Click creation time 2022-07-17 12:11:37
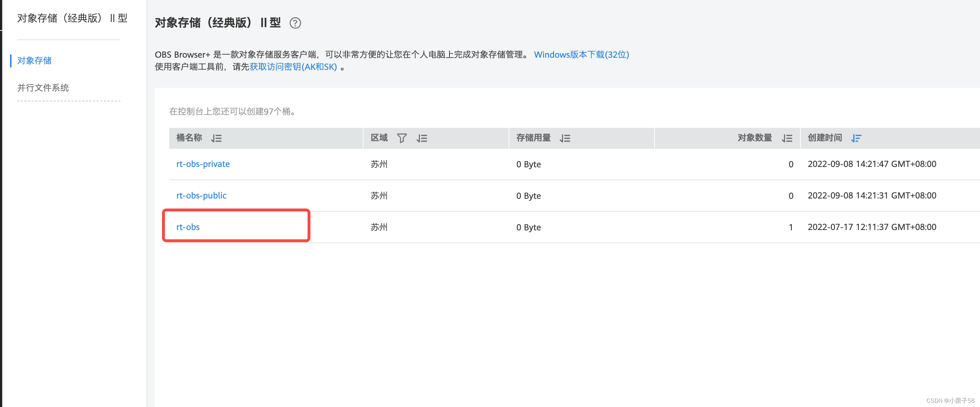The height and width of the screenshot is (407, 980). click(x=872, y=227)
